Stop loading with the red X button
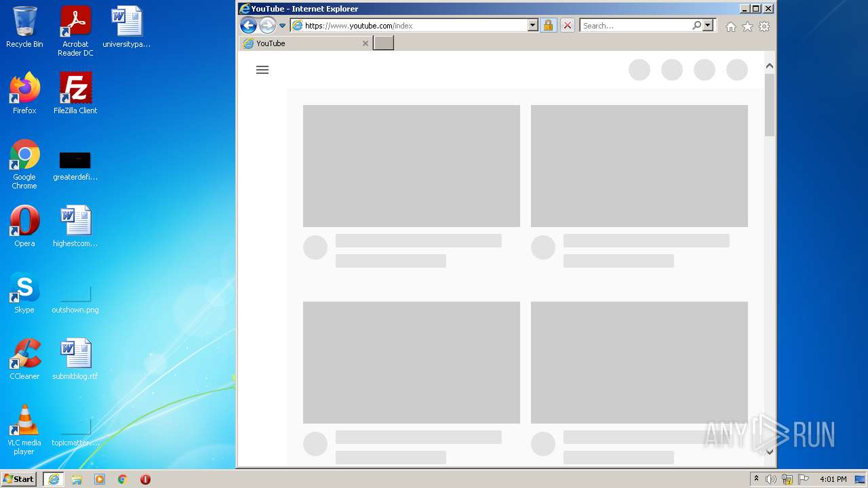Image resolution: width=868 pixels, height=488 pixels. click(568, 26)
